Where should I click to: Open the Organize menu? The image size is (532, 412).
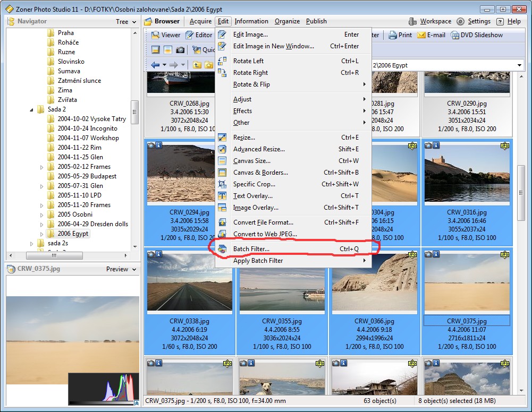tap(287, 21)
